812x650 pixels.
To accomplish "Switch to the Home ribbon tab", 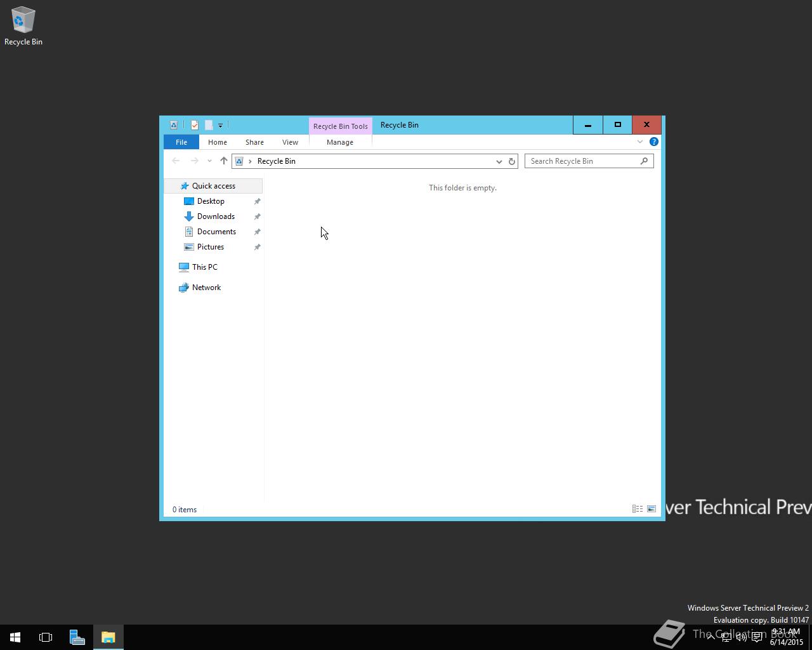I will coord(218,142).
